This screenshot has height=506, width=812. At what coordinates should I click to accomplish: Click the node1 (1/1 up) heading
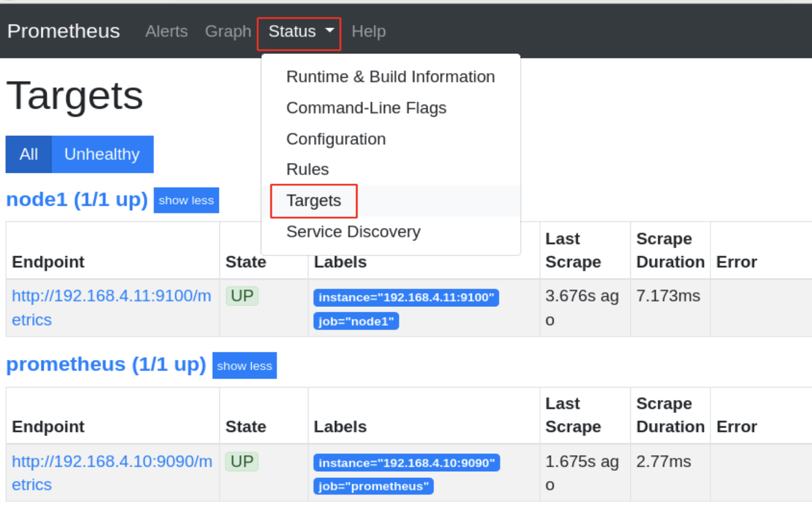click(77, 199)
